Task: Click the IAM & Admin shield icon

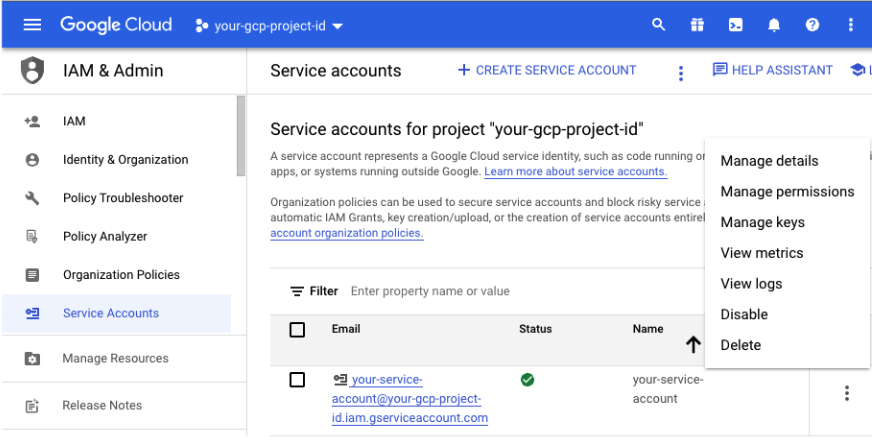Action: tap(32, 71)
